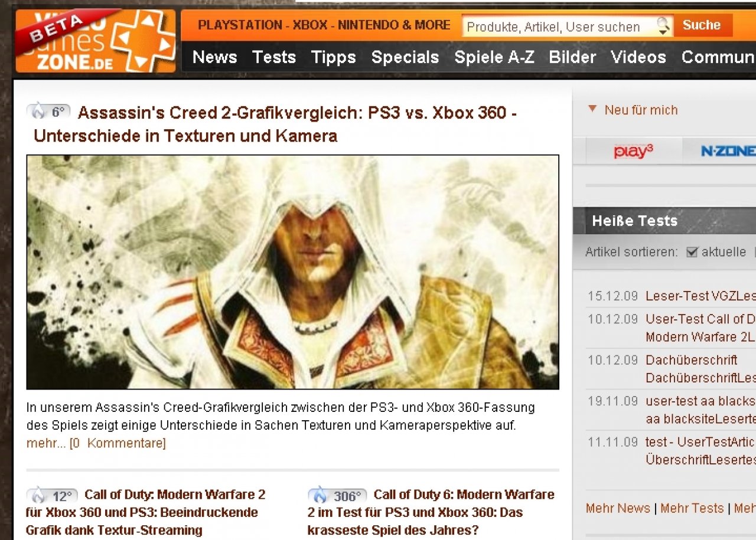Open the Community menu item

click(719, 57)
